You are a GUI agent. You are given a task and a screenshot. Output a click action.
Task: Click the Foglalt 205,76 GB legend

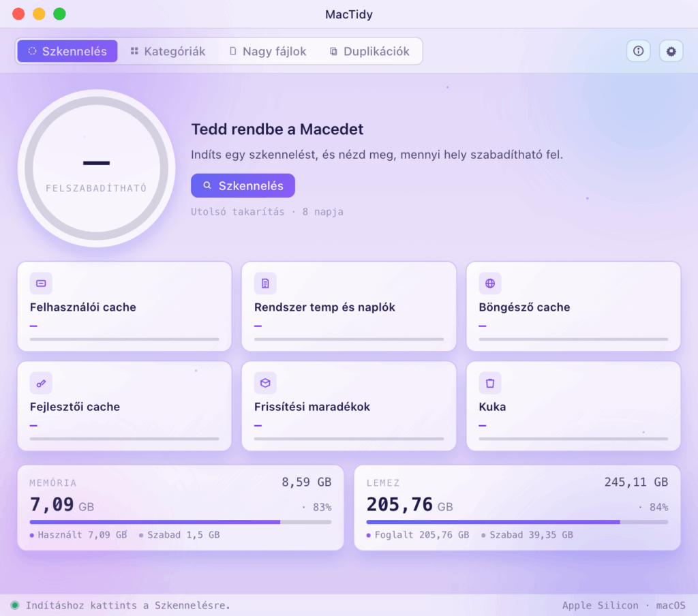tap(418, 535)
